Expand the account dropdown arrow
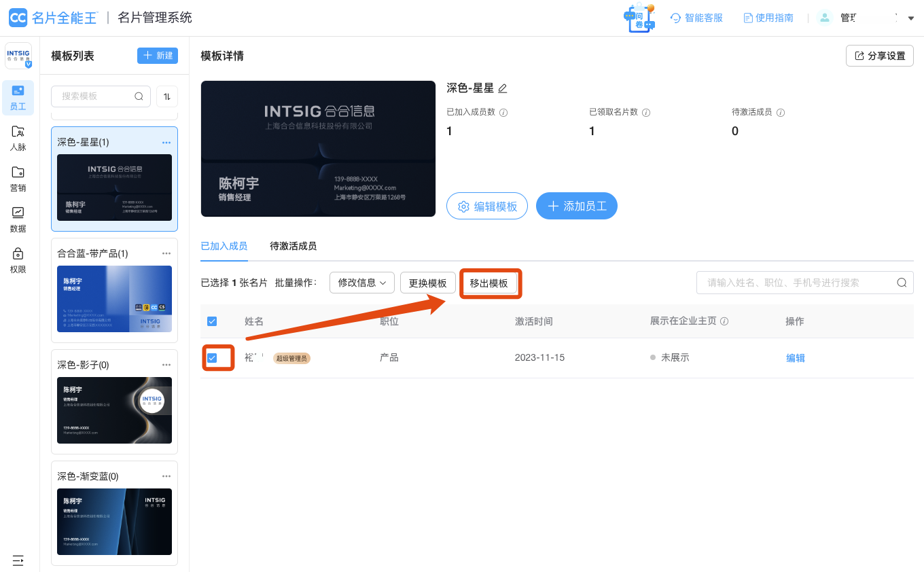Viewport: 924px width, 572px height. pyautogui.click(x=911, y=18)
